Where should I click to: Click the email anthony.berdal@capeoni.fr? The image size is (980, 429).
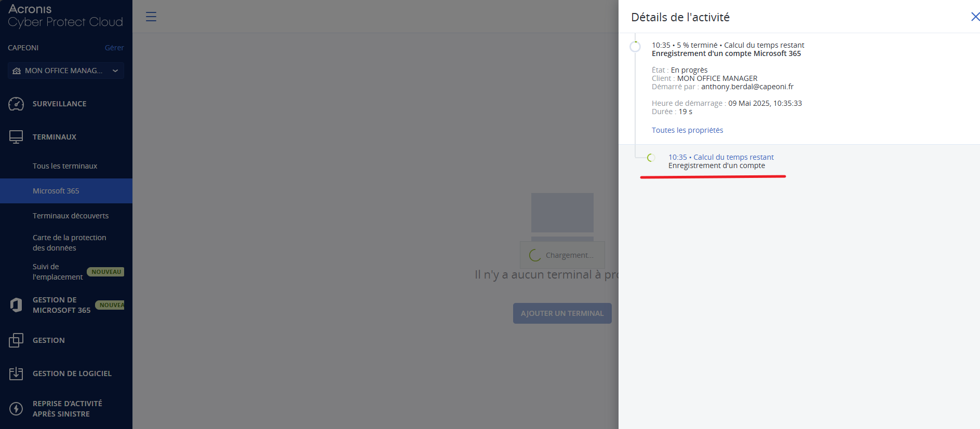(x=747, y=87)
